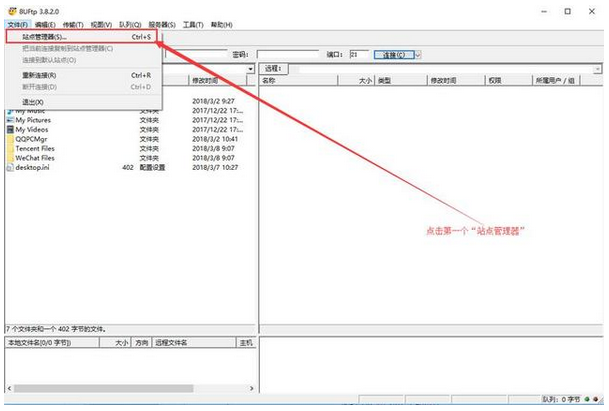Click the desktop.ini file icon
This screenshot has width=609, height=411.
click(10, 167)
